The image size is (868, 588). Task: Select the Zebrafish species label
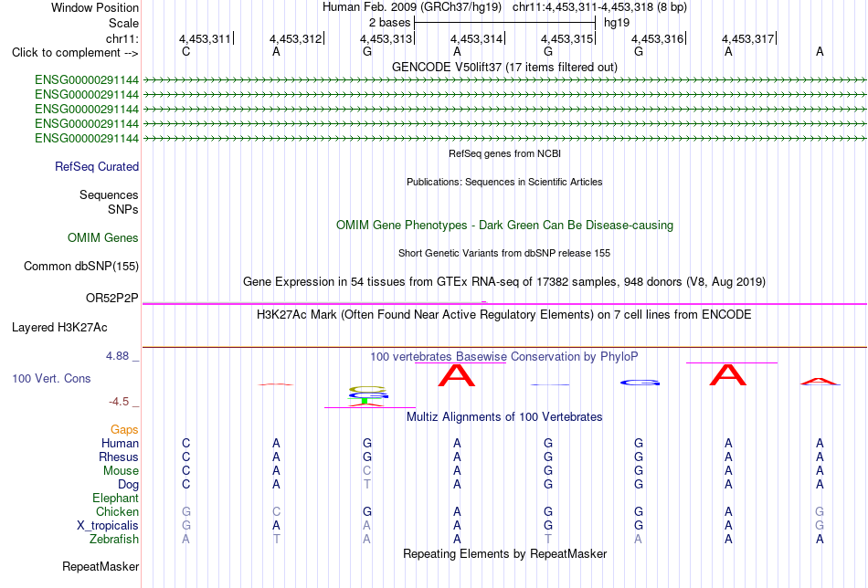point(114,539)
